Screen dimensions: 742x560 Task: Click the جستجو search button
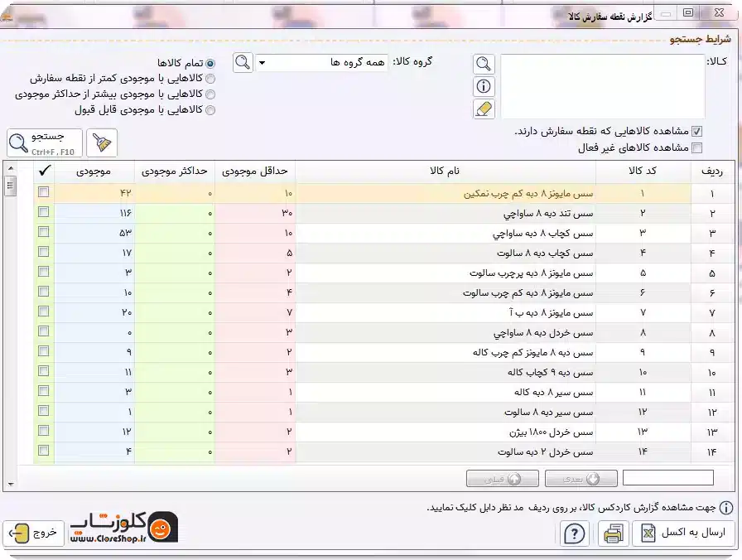[45, 142]
